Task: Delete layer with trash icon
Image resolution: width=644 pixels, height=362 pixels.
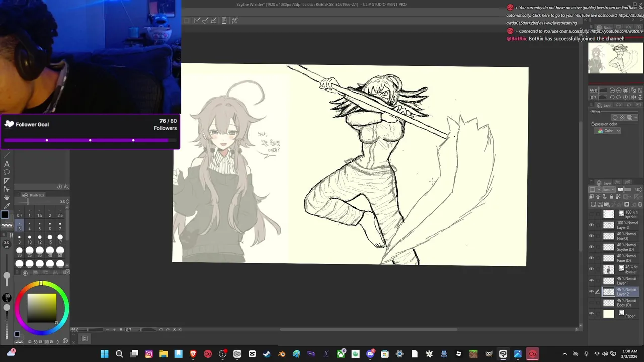Action: point(640,205)
